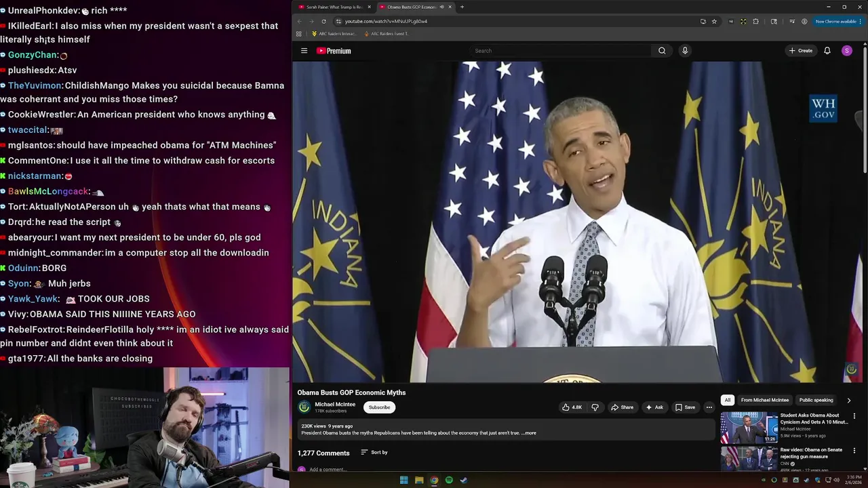This screenshot has height=488, width=868.
Task: Reload the page in Chrome
Action: [323, 21]
